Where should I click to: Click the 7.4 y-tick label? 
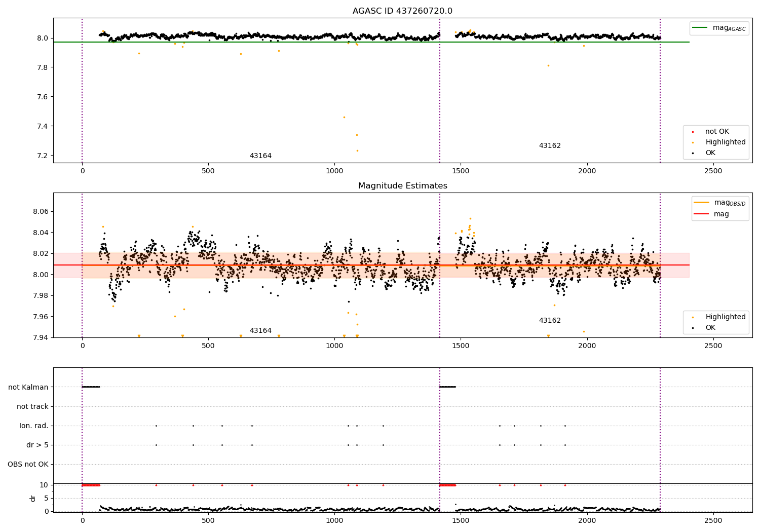[43, 126]
